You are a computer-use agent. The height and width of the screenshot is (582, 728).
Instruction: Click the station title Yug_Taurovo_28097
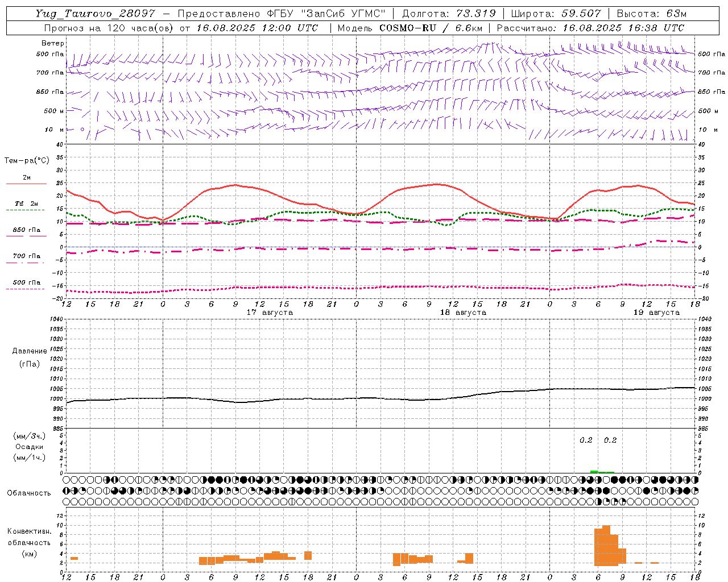(95, 14)
